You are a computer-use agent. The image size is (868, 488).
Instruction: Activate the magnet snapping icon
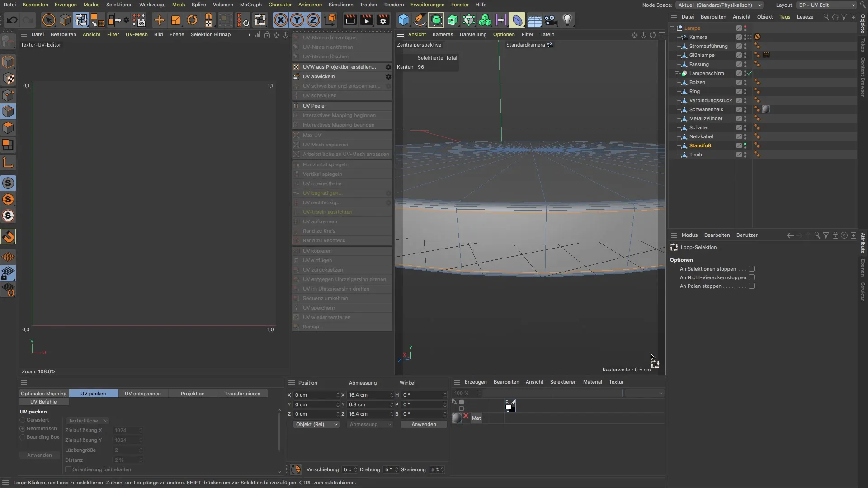8,236
